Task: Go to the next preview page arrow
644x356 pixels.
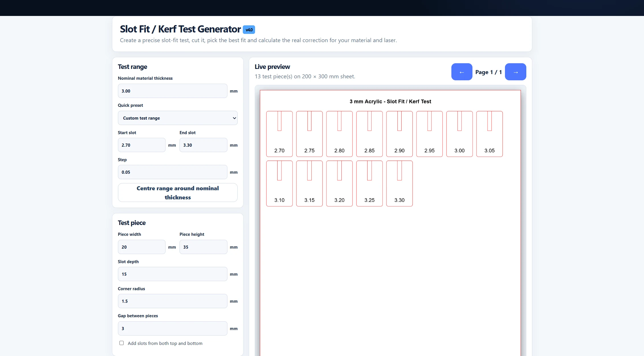Action: coord(515,72)
